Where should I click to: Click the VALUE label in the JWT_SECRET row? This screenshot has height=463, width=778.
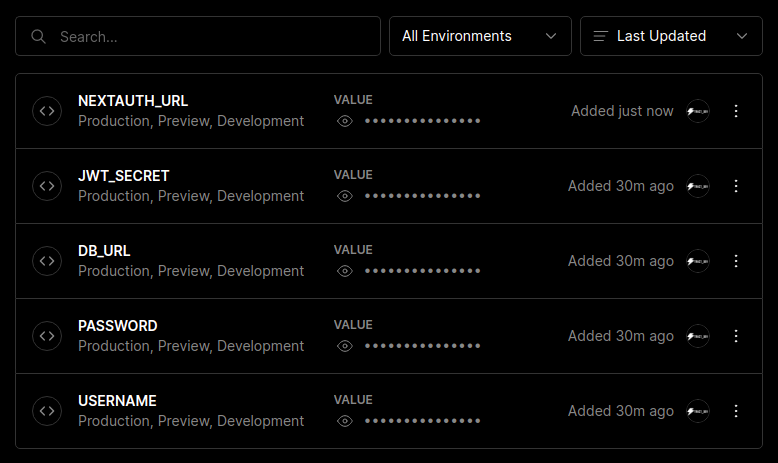(x=353, y=175)
